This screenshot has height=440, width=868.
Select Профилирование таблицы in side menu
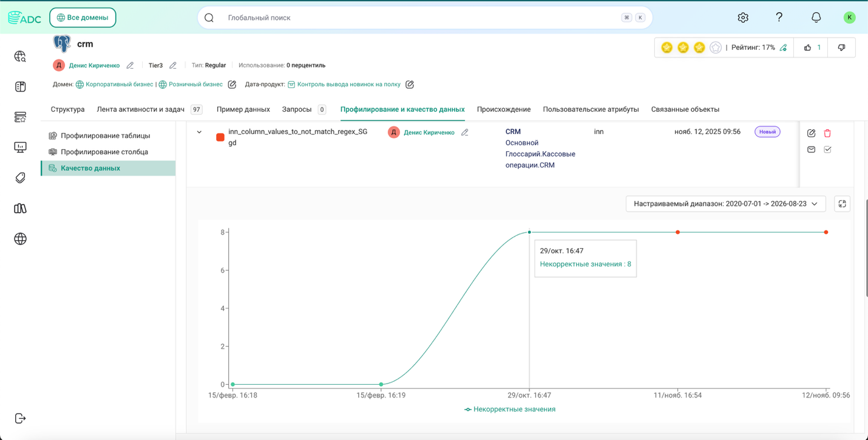[108, 135]
